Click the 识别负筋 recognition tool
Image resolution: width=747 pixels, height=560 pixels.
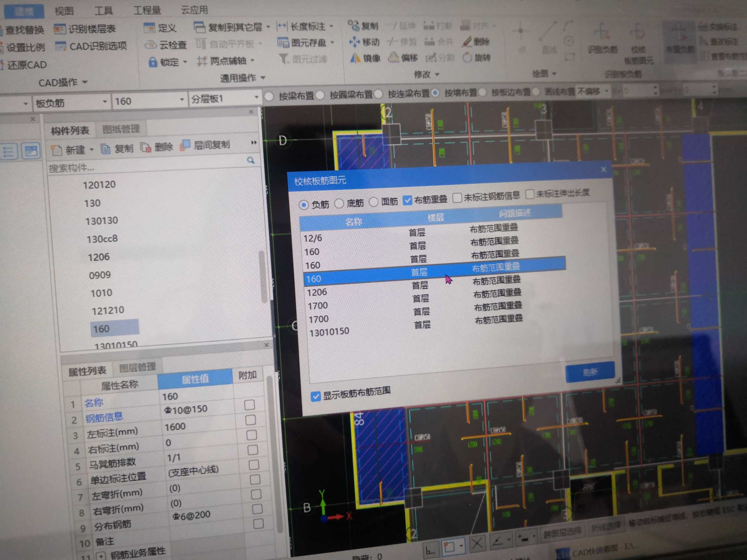coord(603,39)
